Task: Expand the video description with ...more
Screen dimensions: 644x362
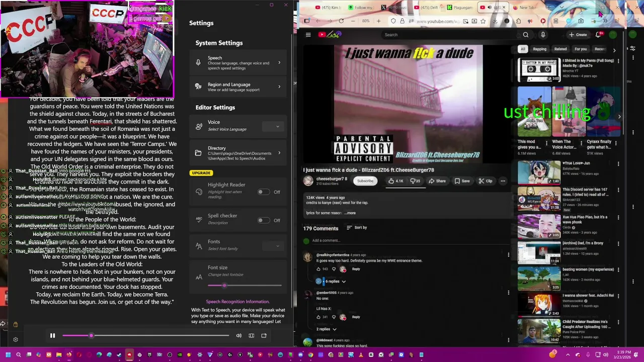Action: pyautogui.click(x=350, y=213)
